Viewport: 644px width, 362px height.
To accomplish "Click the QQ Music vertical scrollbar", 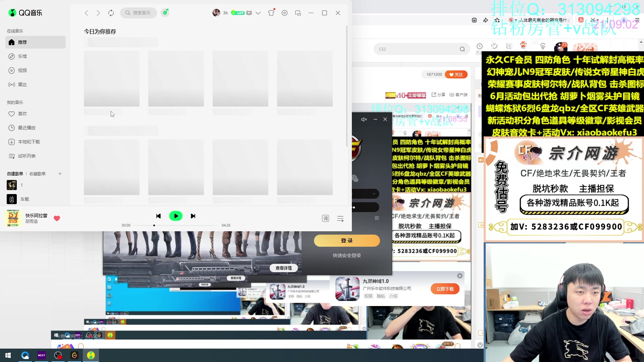I will (347, 86).
